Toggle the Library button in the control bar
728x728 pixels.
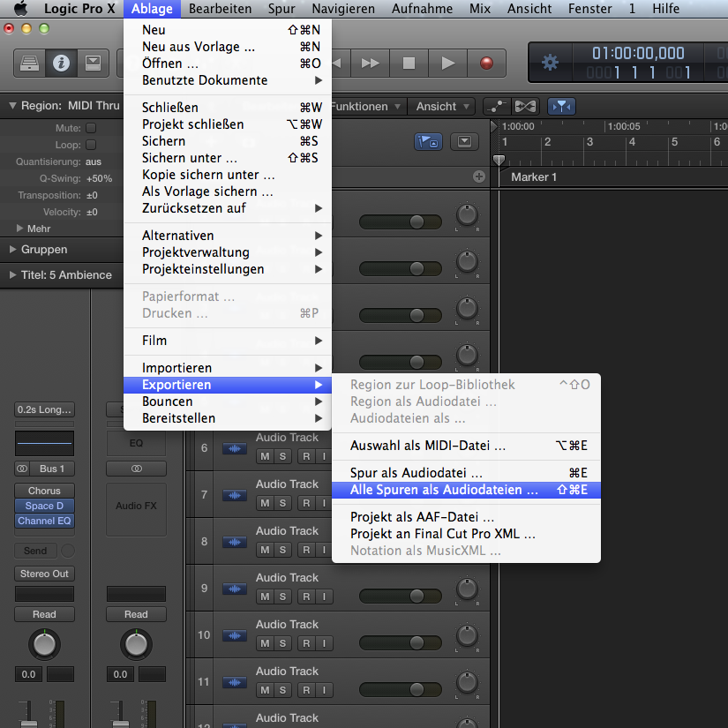(x=30, y=63)
